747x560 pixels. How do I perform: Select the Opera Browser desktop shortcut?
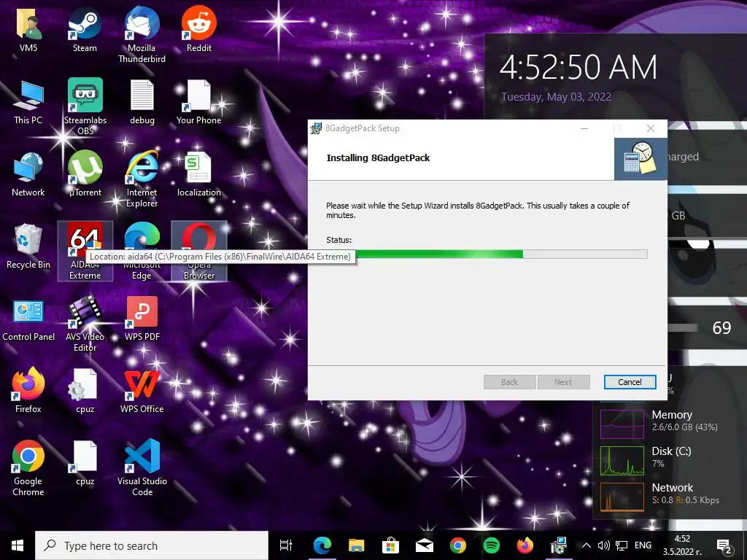click(x=199, y=251)
